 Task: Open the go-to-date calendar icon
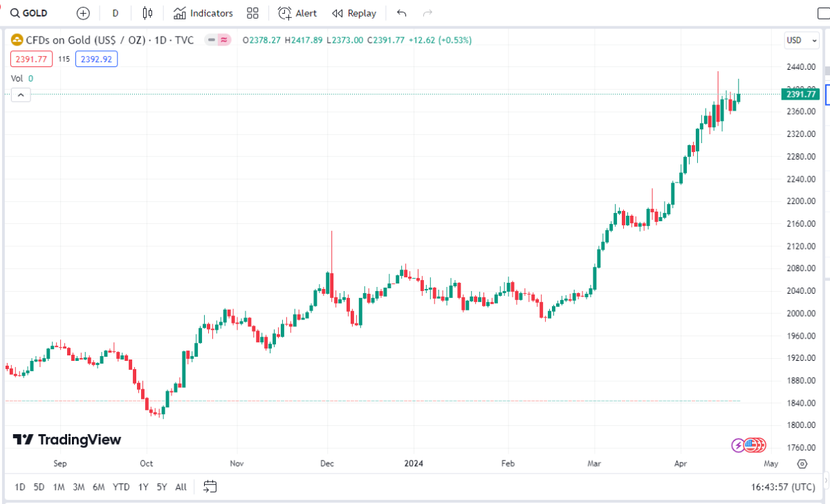(x=210, y=487)
